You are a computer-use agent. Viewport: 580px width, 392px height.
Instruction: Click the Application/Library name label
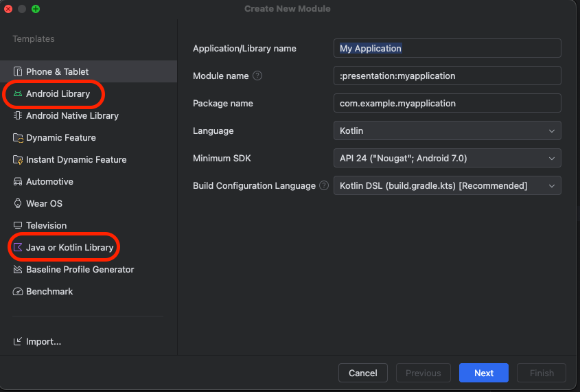(244, 49)
